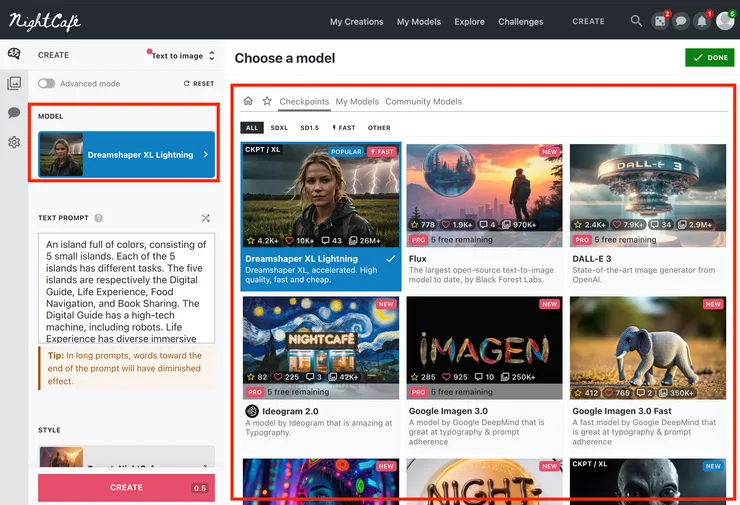Click the 'DALL-E 3' model title

[x=591, y=259]
